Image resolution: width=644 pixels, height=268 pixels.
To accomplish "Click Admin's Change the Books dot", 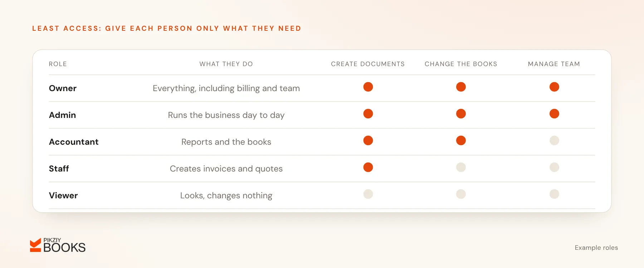I will (x=461, y=114).
